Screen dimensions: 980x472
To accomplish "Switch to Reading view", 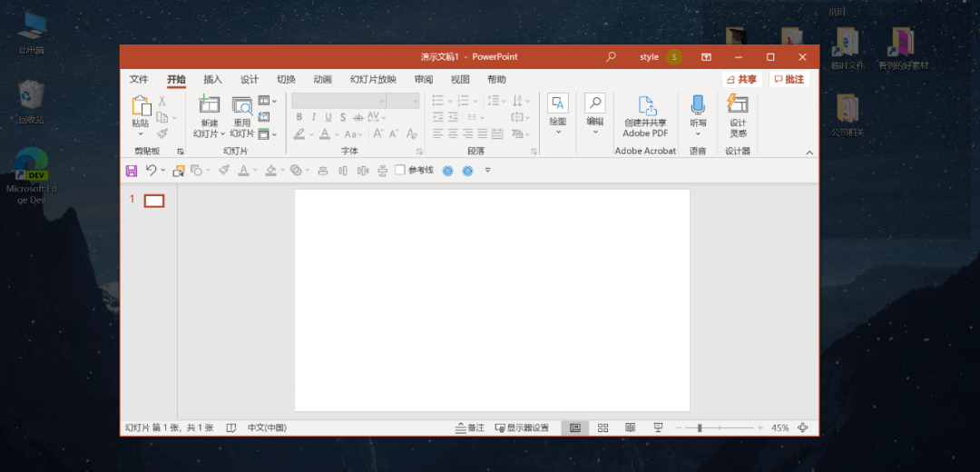I will tap(630, 428).
